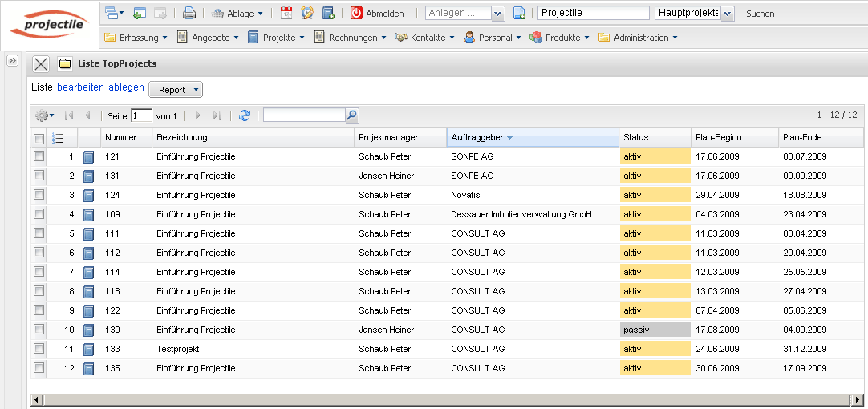868x409 pixels.
Task: Click the red Abmelden logout icon
Action: click(x=356, y=13)
